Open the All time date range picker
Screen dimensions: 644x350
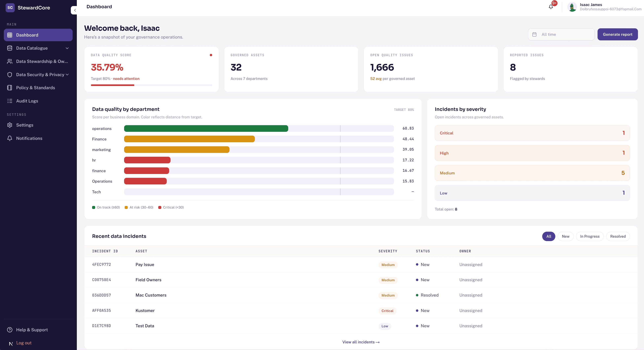click(x=561, y=35)
